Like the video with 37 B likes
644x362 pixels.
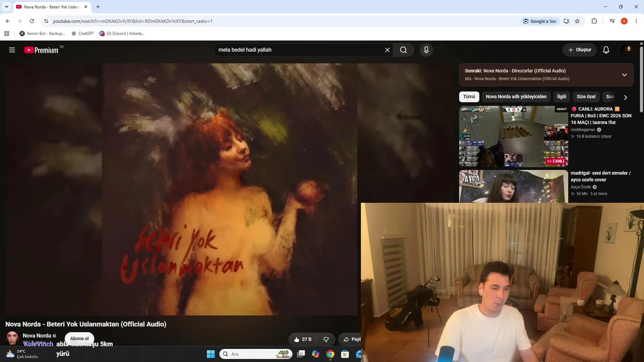pyautogui.click(x=303, y=339)
